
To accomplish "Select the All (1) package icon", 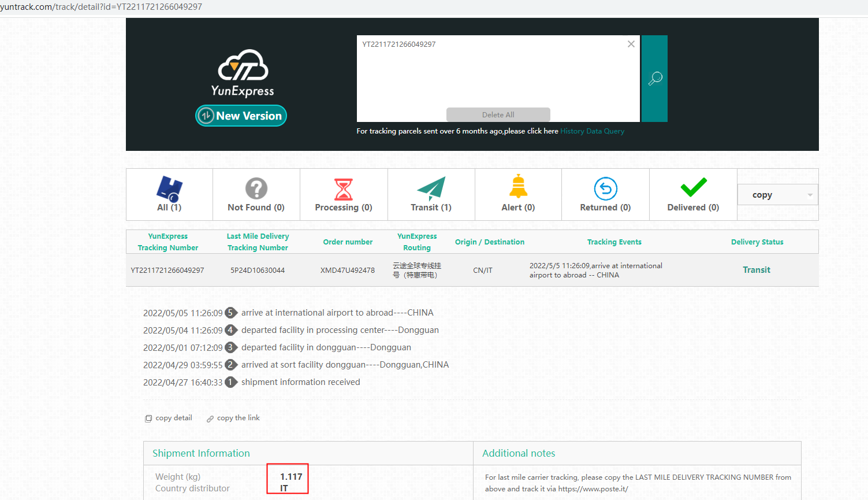I will point(169,189).
